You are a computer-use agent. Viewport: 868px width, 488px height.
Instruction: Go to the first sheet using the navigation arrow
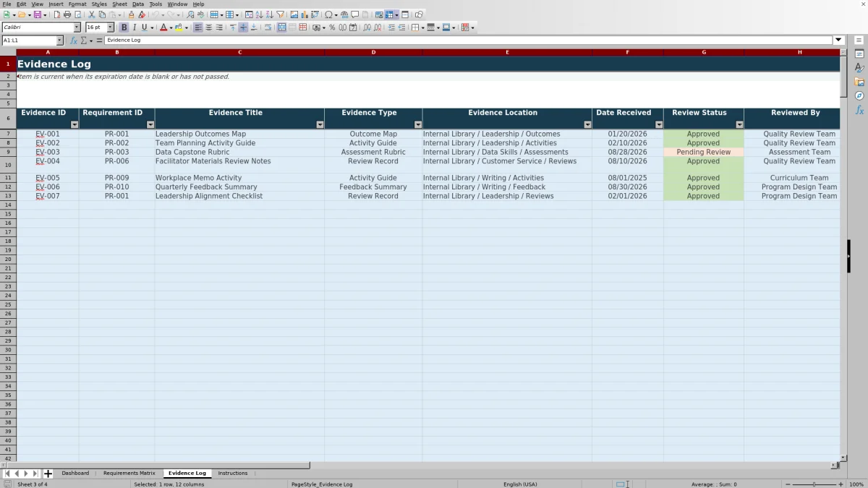coord(7,474)
